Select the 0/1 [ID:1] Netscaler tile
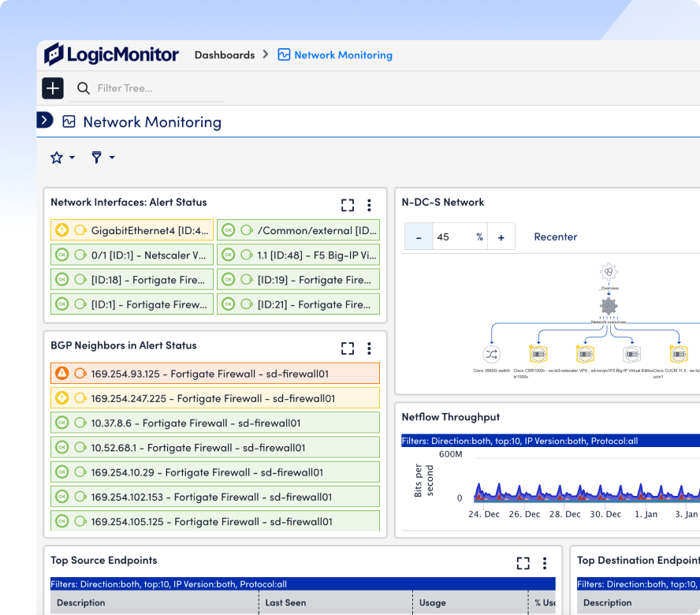Screen dimensions: 700x615 (x=132, y=255)
